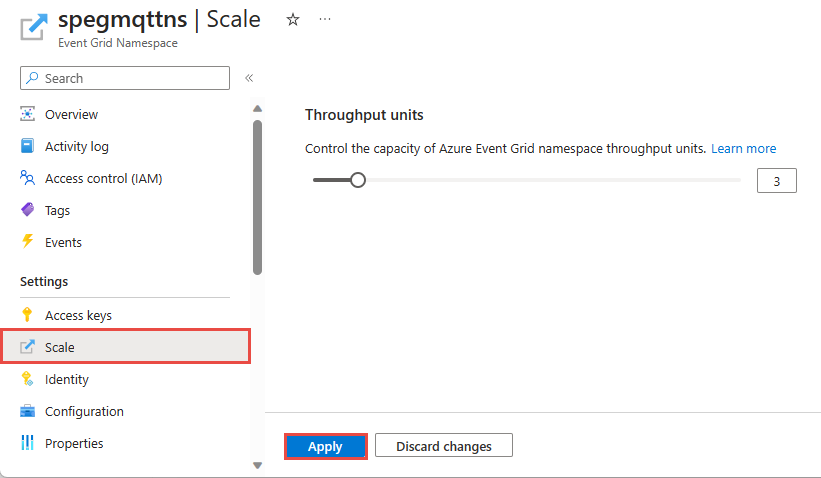Click the Access control (IAM) icon
821x478 pixels.
click(28, 178)
